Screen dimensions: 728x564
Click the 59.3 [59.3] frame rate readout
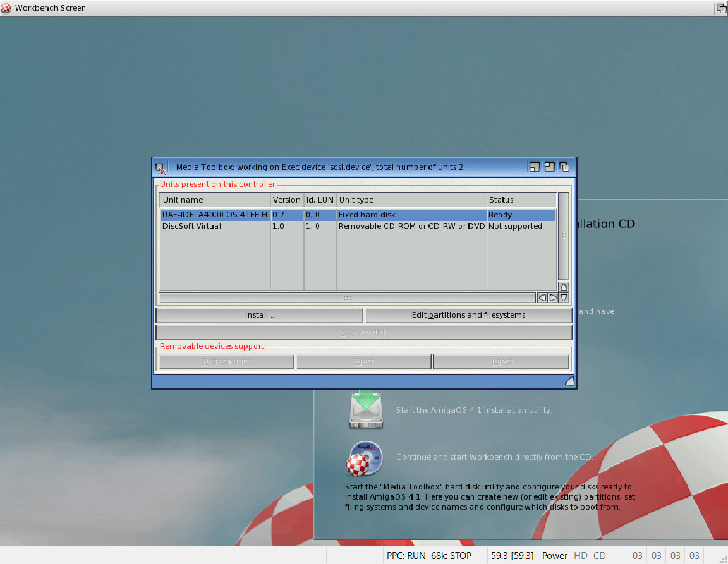point(512,556)
